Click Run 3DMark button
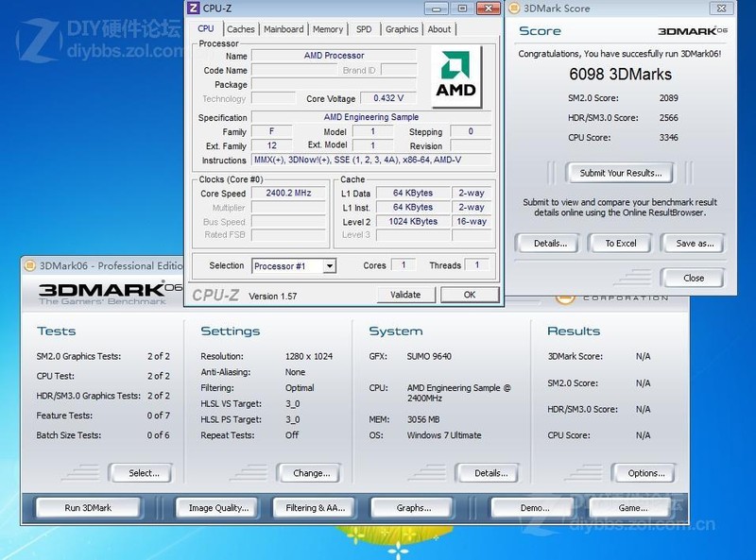756x560 pixels. coord(88,508)
